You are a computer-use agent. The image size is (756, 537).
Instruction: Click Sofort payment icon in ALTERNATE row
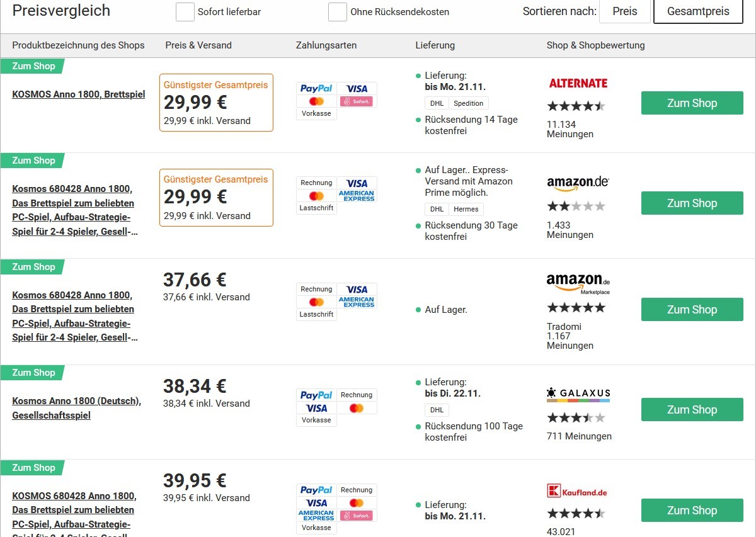357,101
